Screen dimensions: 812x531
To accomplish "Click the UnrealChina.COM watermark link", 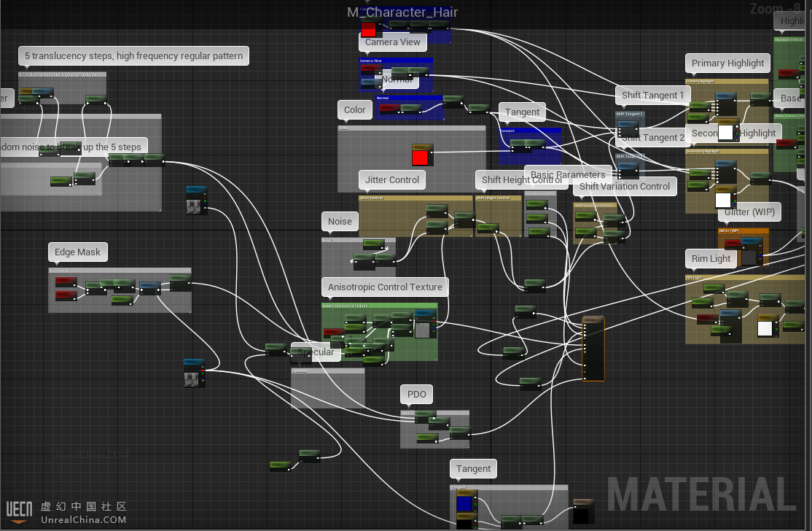I will (83, 520).
